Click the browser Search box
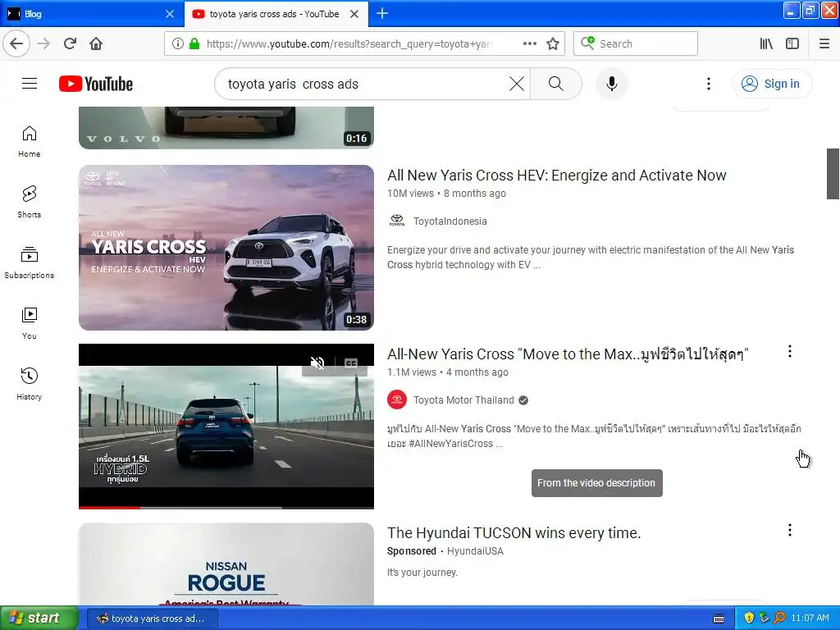The width and height of the screenshot is (840, 630). [636, 43]
